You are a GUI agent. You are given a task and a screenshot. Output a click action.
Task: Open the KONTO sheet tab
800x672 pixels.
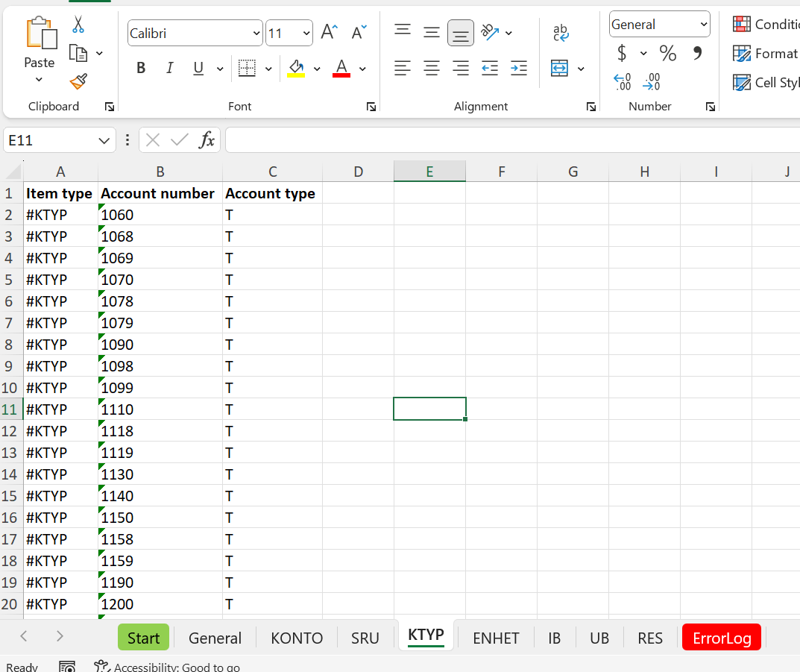[x=296, y=637]
